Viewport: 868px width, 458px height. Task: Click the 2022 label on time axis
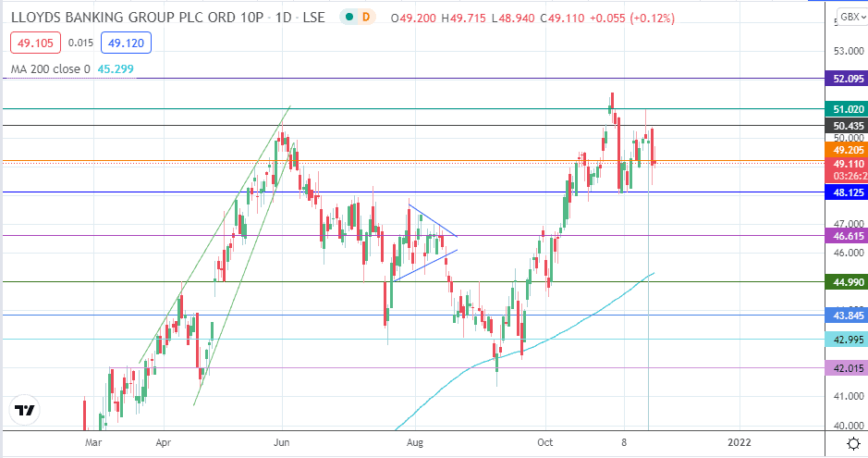point(740,442)
